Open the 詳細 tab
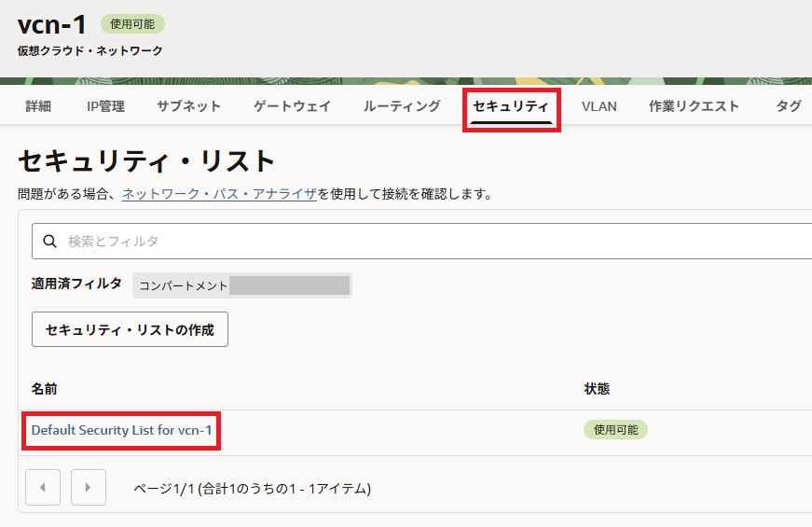 pos(38,106)
